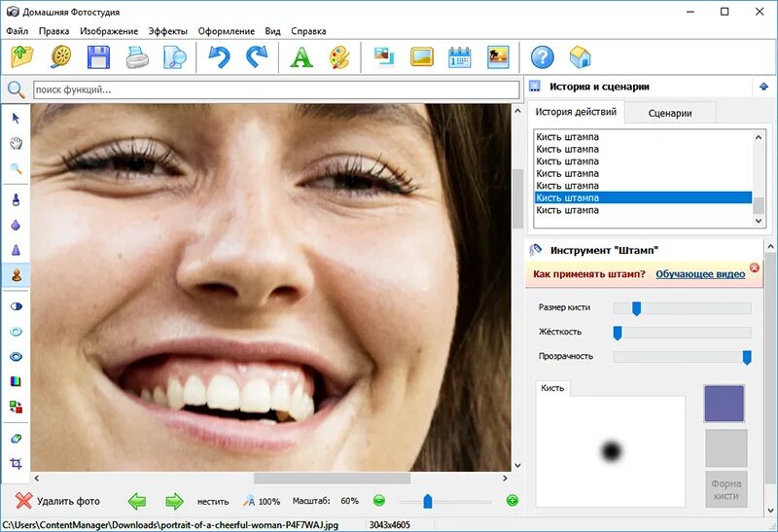Screen dimensions: 778x532
Task: Switch to the История действий tab
Action: [576, 112]
